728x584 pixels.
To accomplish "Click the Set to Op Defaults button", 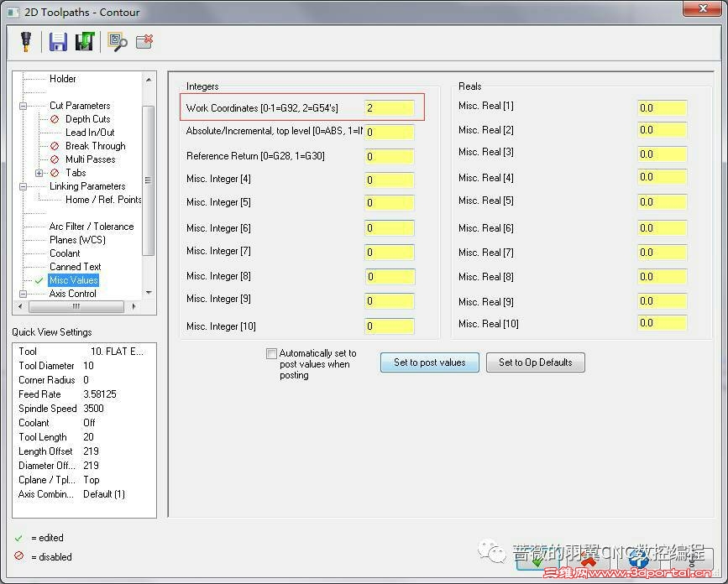I will click(535, 362).
